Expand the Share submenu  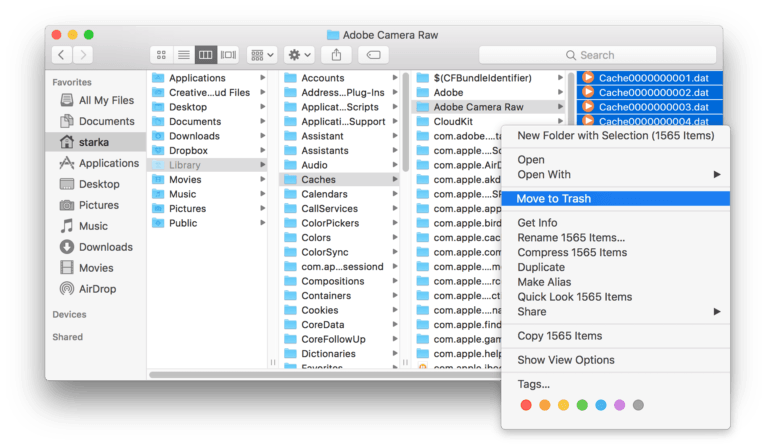click(616, 312)
